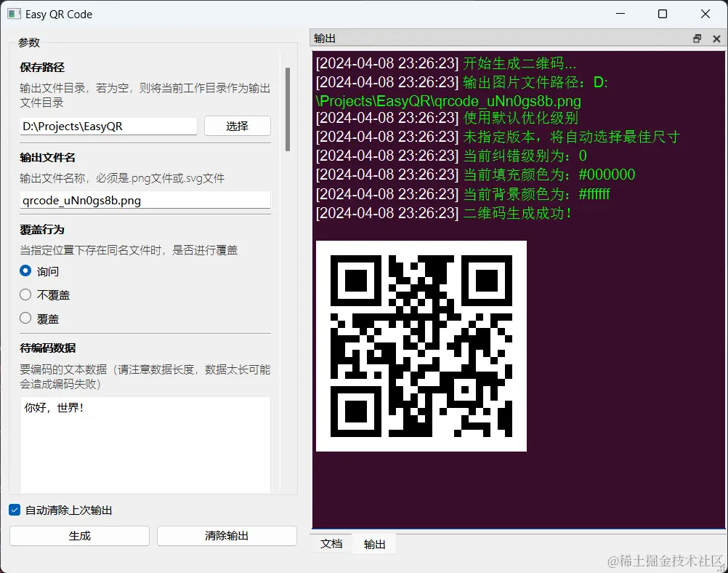Click the 二维码生成成功 log line
This screenshot has height=573, width=728.
click(443, 213)
